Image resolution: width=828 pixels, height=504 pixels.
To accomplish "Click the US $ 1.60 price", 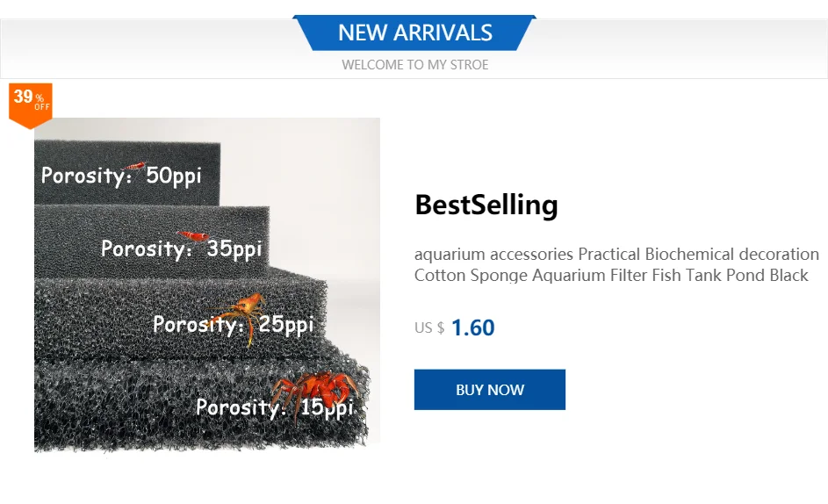I will pyautogui.click(x=454, y=328).
